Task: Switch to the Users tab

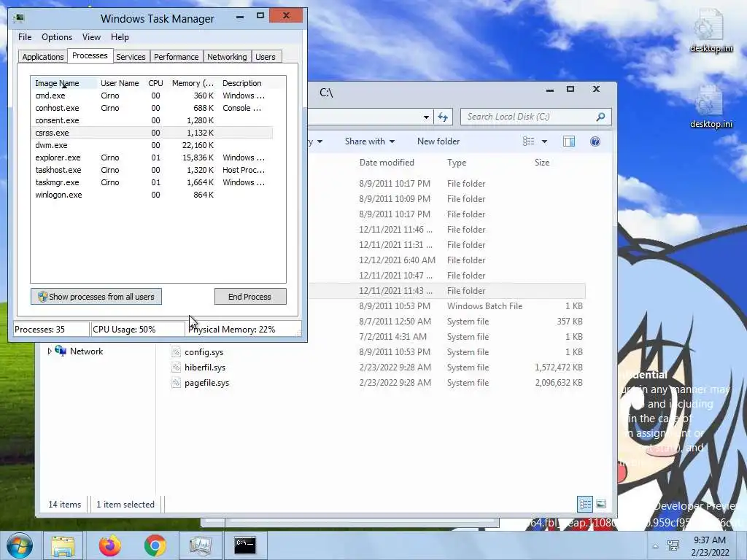Action: [266, 57]
